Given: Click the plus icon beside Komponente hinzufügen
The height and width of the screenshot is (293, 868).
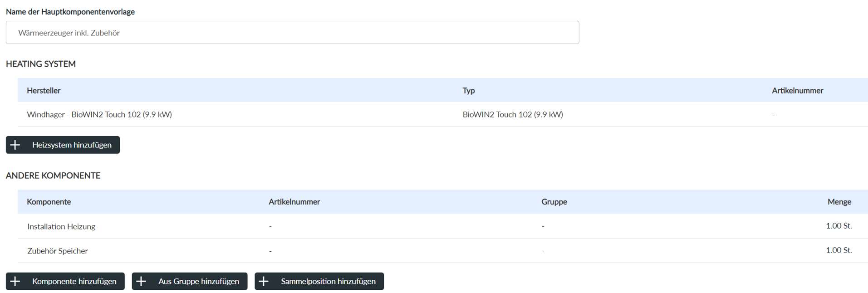Looking at the screenshot, I should (15, 281).
